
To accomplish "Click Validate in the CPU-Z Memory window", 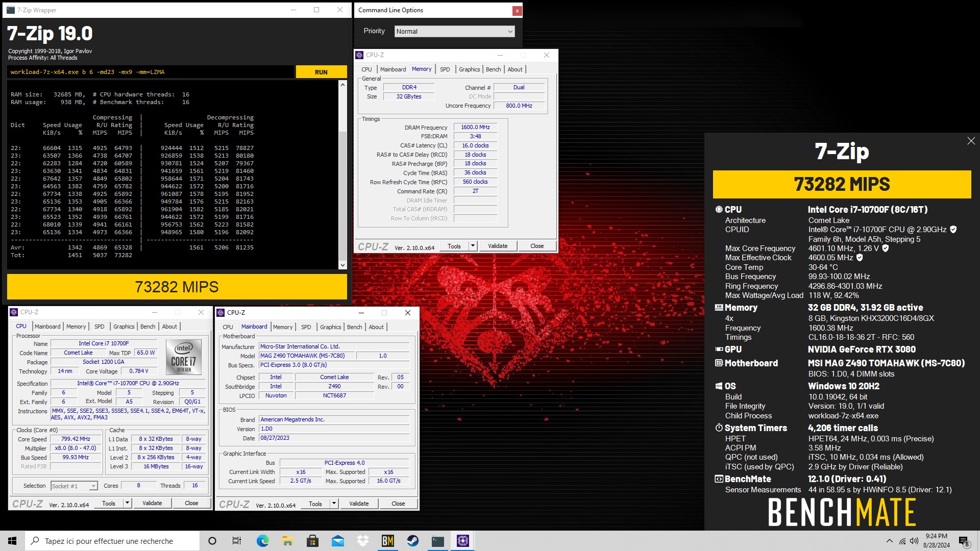I will coord(498,246).
